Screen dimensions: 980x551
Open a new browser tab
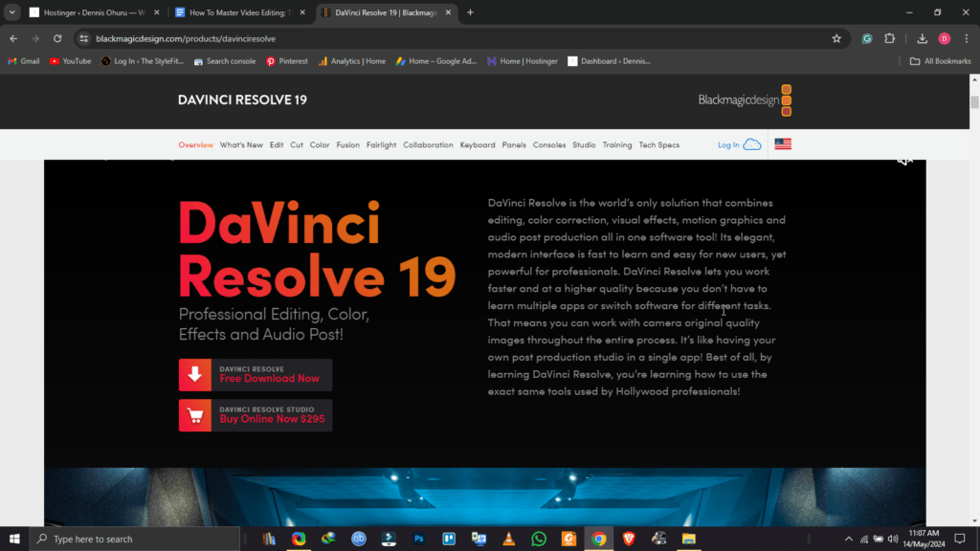pos(470,12)
